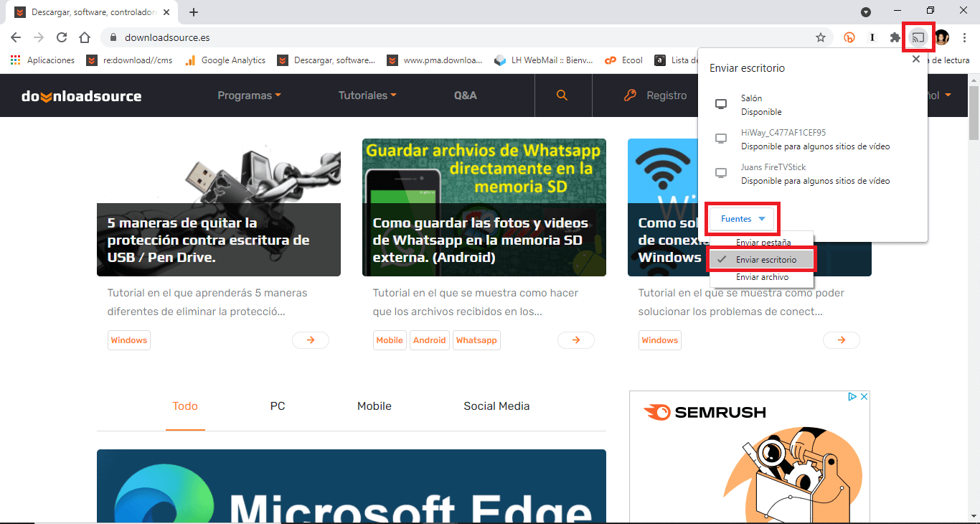Screen dimensions: 980x524
Task: Open the Extensions puzzle icon
Action: tap(895, 37)
